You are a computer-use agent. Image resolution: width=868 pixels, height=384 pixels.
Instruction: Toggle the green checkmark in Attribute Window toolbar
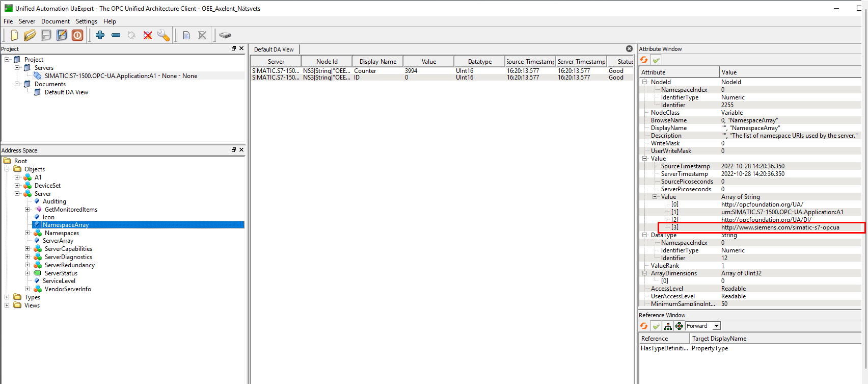656,60
